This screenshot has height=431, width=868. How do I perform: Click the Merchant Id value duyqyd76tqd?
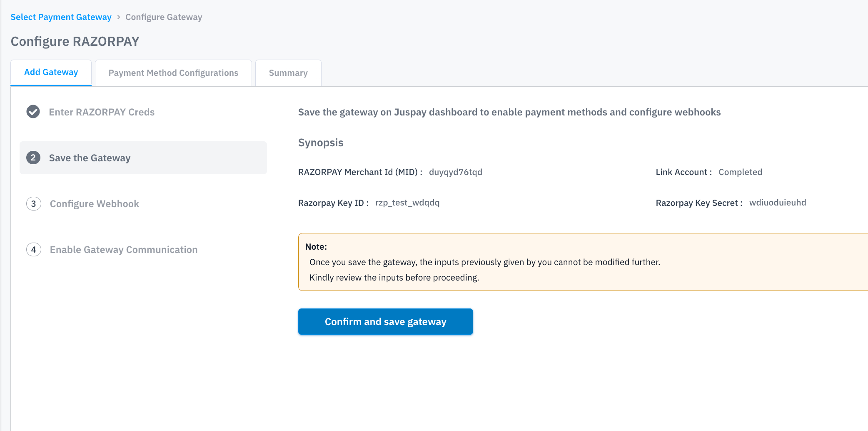click(456, 172)
